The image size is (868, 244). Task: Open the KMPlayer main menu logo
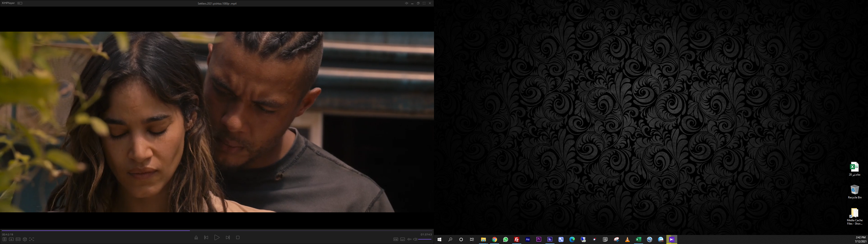pyautogui.click(x=8, y=3)
